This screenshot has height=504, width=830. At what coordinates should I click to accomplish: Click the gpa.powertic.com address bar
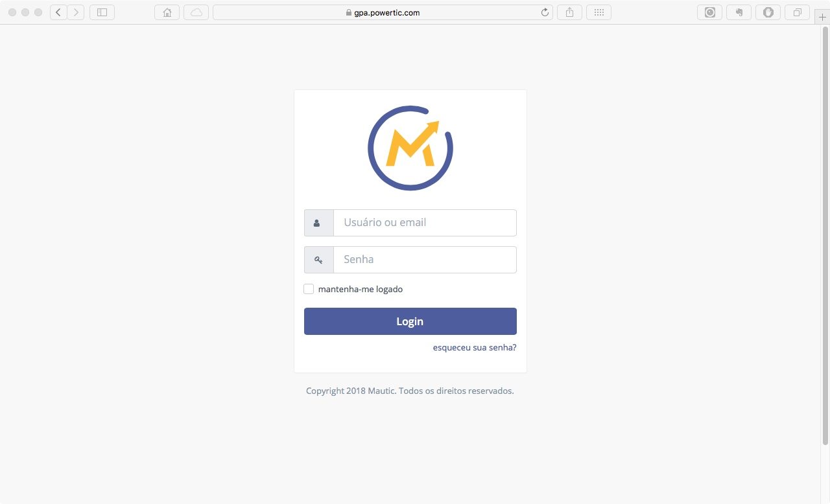383,12
